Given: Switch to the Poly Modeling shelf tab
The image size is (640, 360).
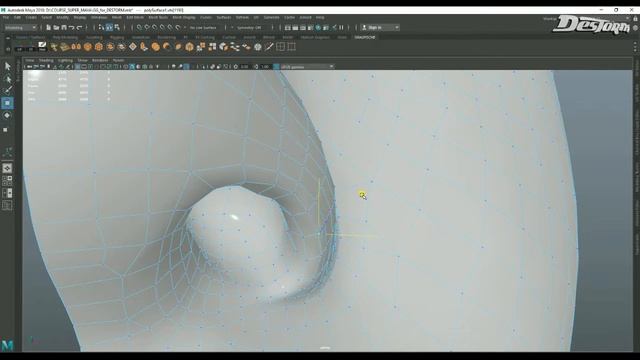Looking at the screenshot, I should coord(65,38).
